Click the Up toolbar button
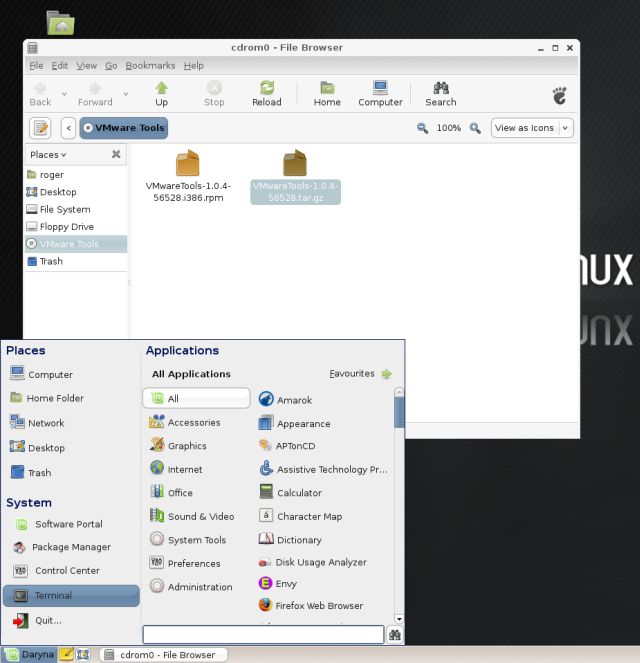The width and height of the screenshot is (640, 663). tap(161, 94)
